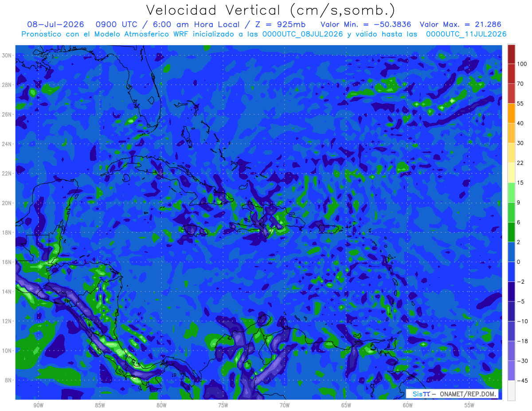Click the pale yellow swatch between 15 and 22

coord(511,172)
